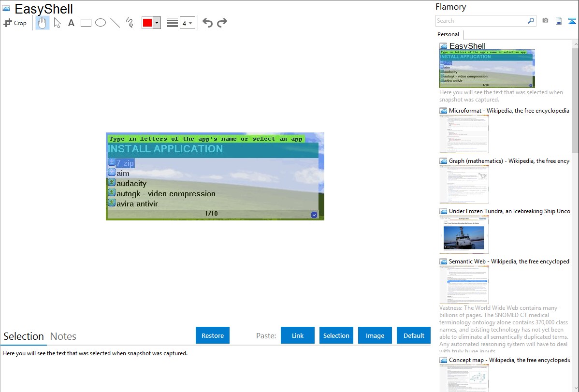Click the icon beside Concept map title
The image size is (579, 392).
(x=443, y=360)
